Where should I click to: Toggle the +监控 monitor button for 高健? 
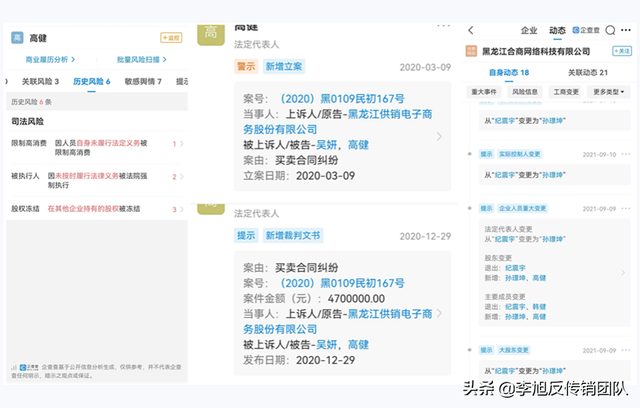[x=171, y=38]
